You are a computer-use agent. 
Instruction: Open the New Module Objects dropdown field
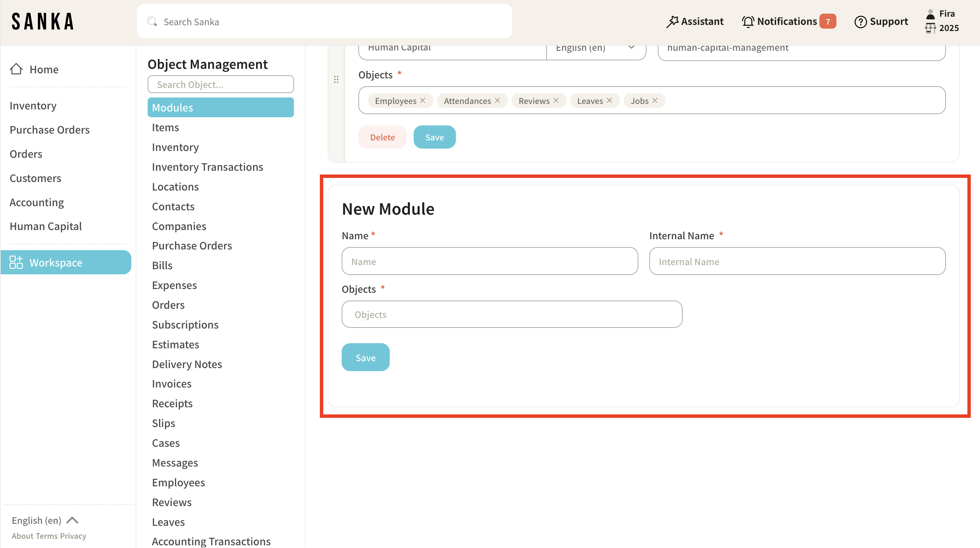[512, 314]
